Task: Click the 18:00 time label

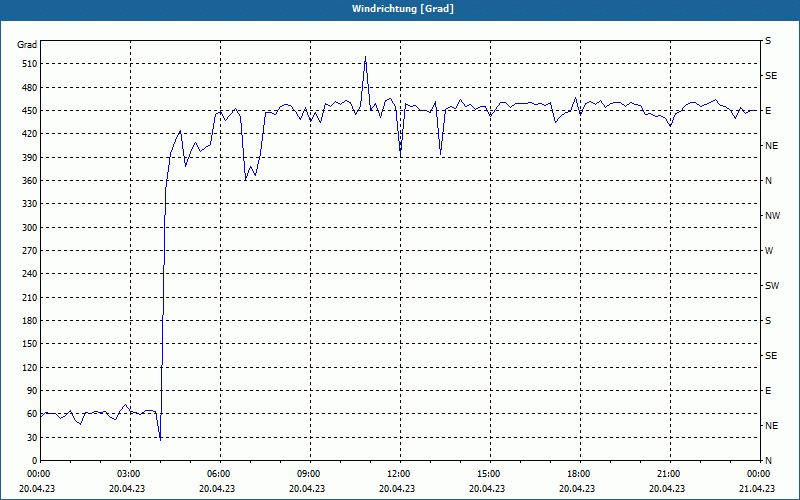Action: [577, 473]
